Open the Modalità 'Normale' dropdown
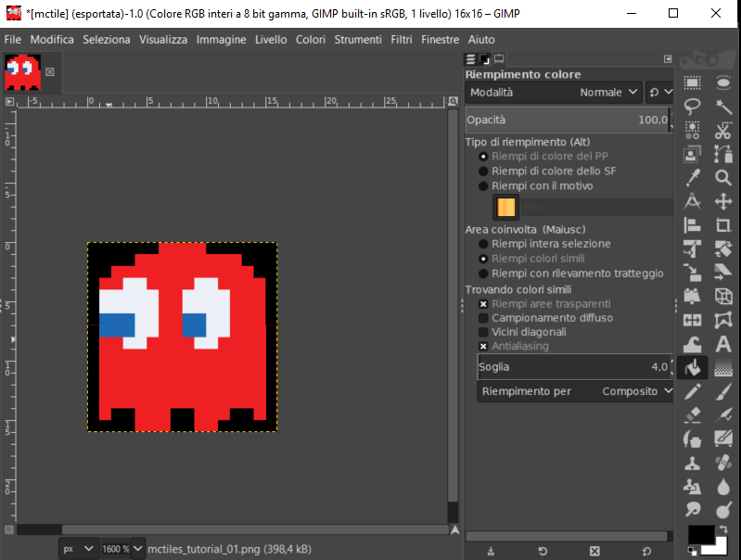Image resolution: width=741 pixels, height=560 pixels. 608,93
